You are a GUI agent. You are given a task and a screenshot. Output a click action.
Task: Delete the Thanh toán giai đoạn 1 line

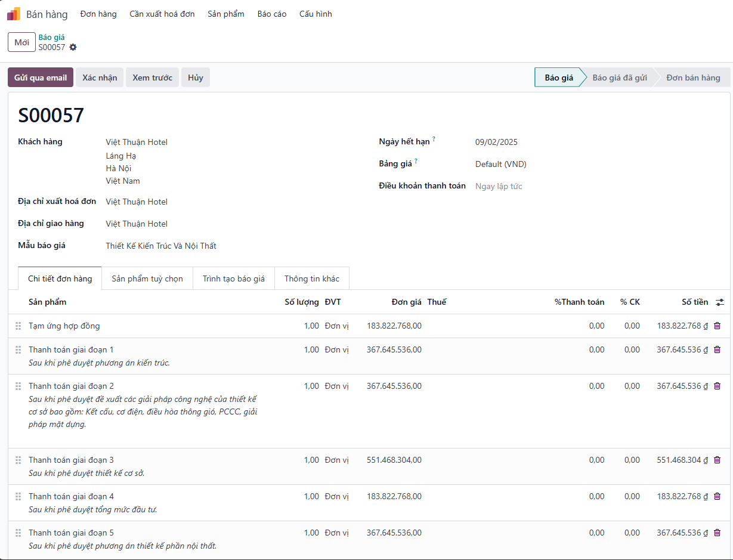(x=717, y=349)
